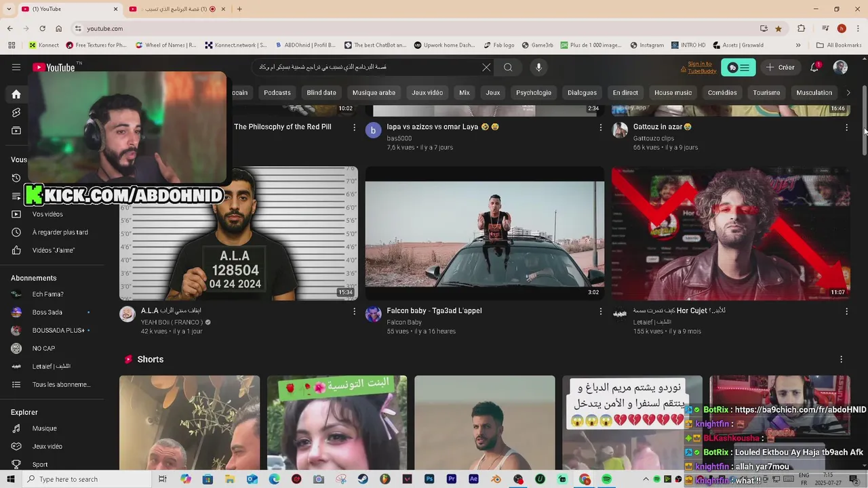Open the Instagram bookmark
The image size is (868, 488).
click(647, 45)
